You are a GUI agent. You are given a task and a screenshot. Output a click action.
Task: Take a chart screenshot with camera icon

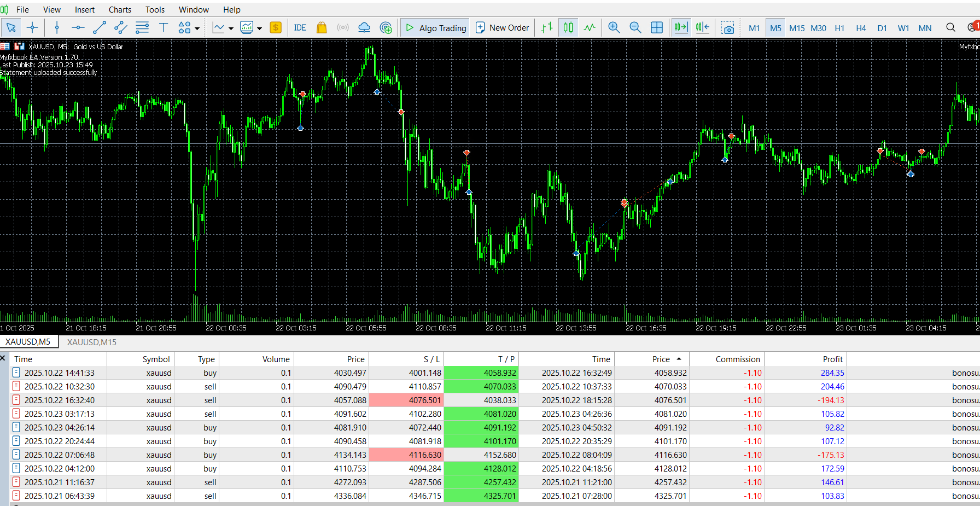click(x=727, y=28)
